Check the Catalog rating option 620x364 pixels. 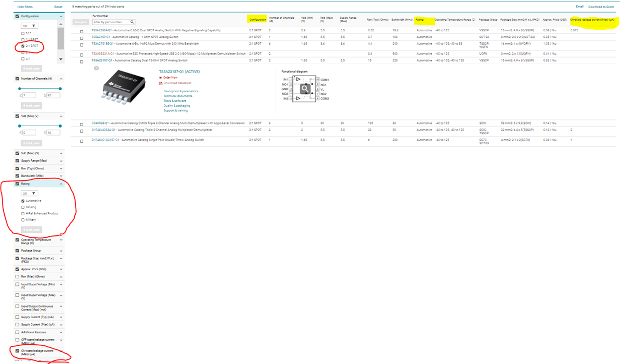[x=23, y=207]
